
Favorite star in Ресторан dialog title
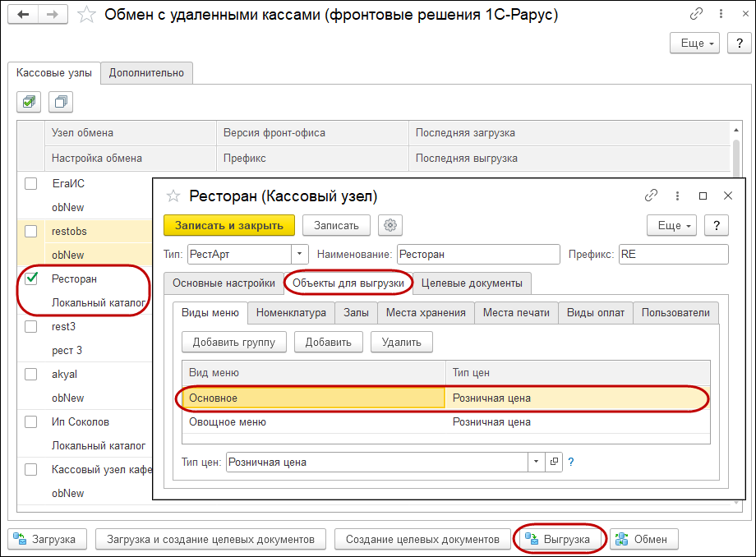coord(173,196)
